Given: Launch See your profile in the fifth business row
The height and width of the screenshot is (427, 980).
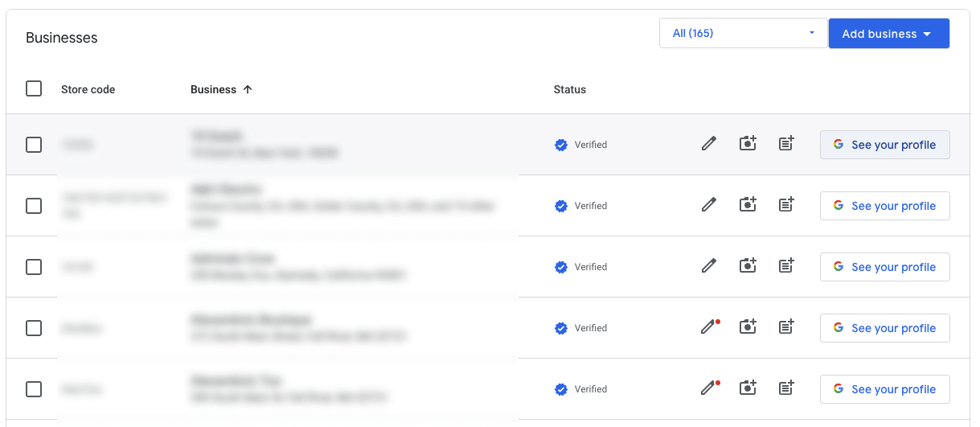Looking at the screenshot, I should coord(884,389).
